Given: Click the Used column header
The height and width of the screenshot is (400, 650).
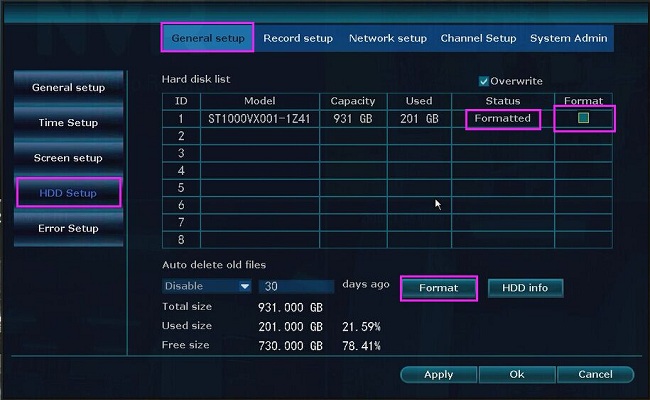Looking at the screenshot, I should 419,101.
